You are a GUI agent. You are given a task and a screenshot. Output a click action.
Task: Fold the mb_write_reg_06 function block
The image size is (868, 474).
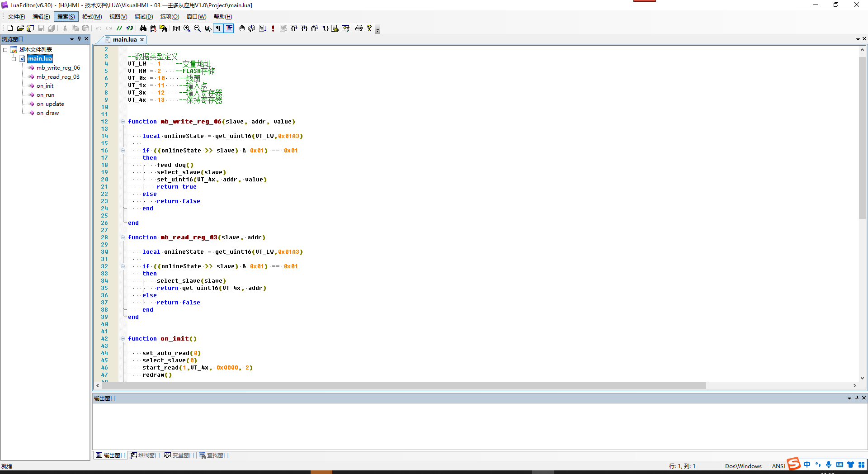pyautogui.click(x=123, y=122)
